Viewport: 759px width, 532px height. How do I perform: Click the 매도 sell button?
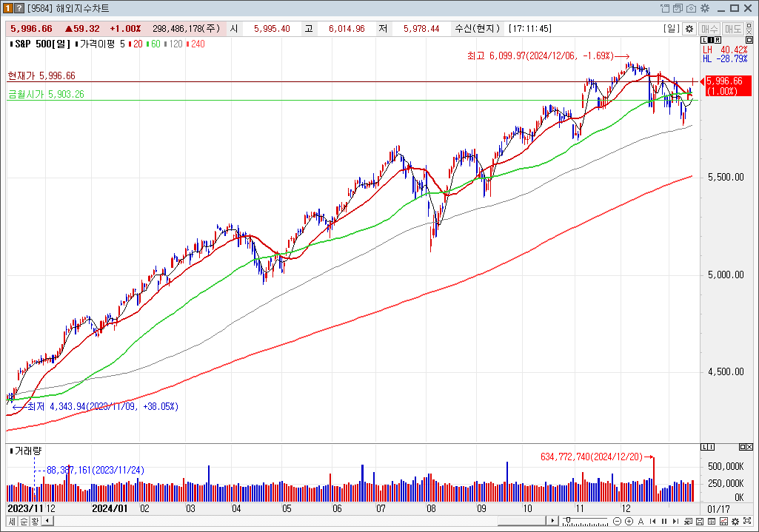click(x=733, y=29)
